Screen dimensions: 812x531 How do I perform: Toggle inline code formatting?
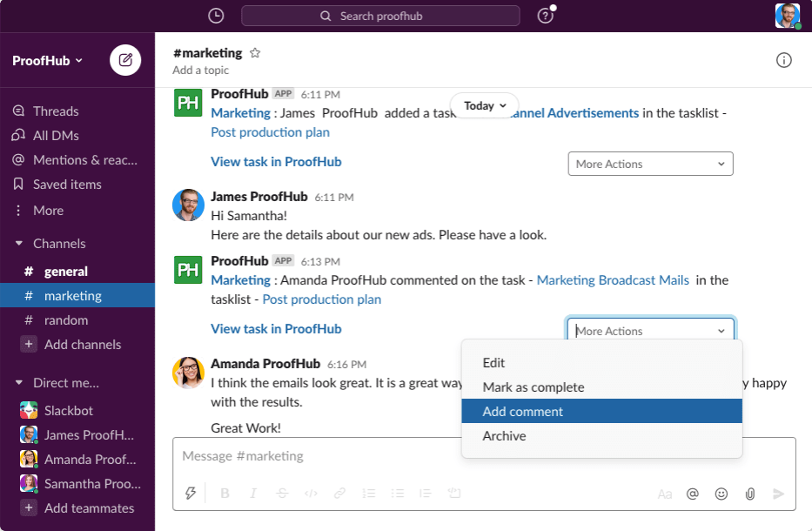[x=311, y=494]
